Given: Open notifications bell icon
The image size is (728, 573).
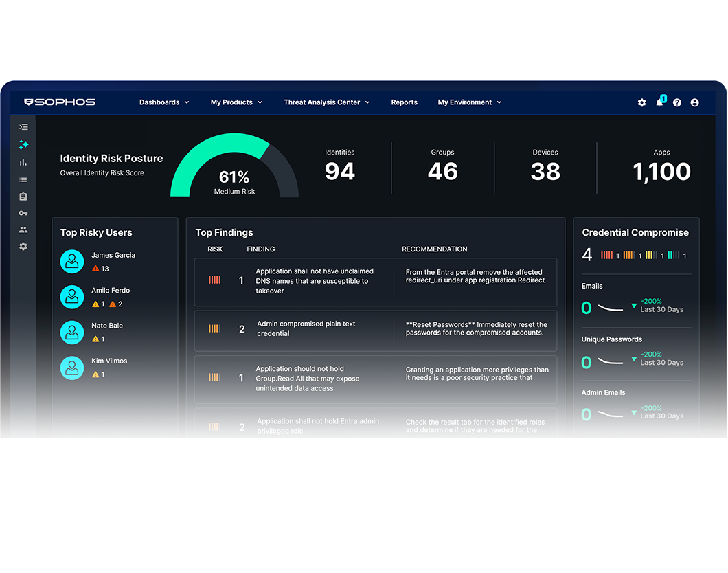Looking at the screenshot, I should (660, 102).
